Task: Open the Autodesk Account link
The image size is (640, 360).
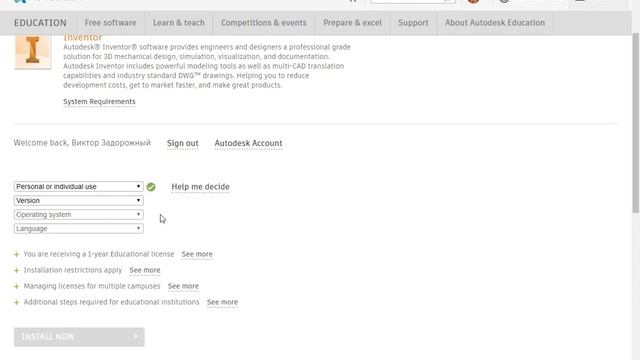Action: (x=248, y=143)
